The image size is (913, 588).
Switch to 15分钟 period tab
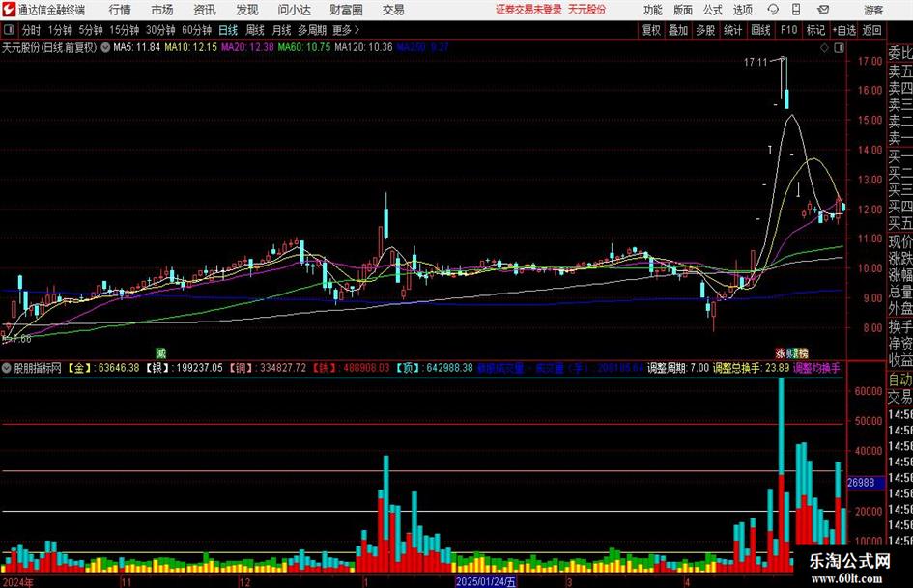click(125, 30)
